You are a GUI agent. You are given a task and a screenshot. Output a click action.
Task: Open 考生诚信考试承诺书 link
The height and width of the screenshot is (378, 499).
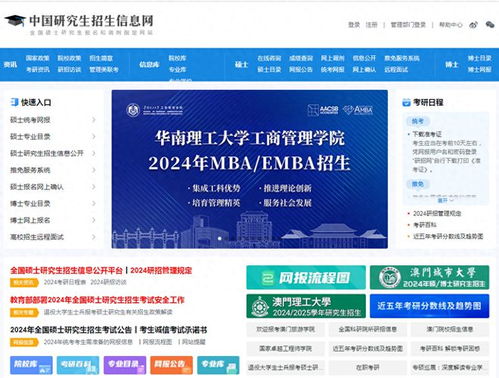coord(173,330)
